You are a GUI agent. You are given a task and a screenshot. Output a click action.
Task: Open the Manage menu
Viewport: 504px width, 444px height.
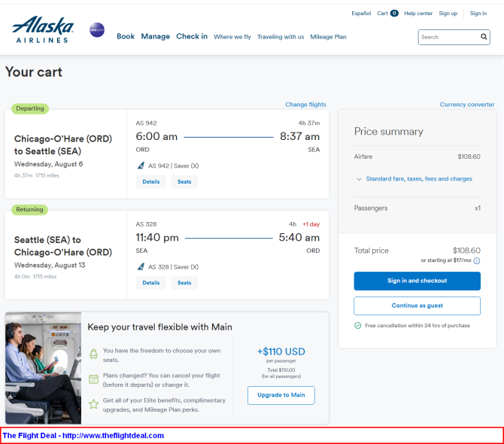[x=155, y=36]
